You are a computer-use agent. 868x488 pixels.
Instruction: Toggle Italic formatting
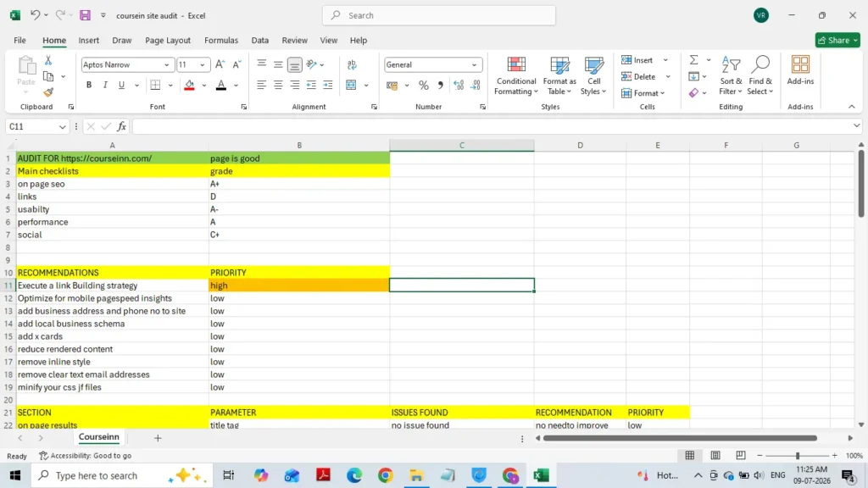(x=104, y=86)
